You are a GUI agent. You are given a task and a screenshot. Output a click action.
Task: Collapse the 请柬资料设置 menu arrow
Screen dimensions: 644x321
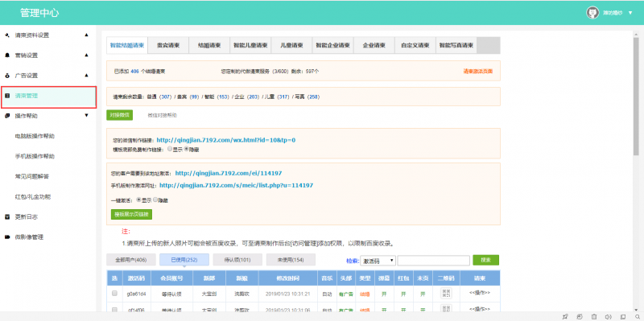tap(86, 35)
